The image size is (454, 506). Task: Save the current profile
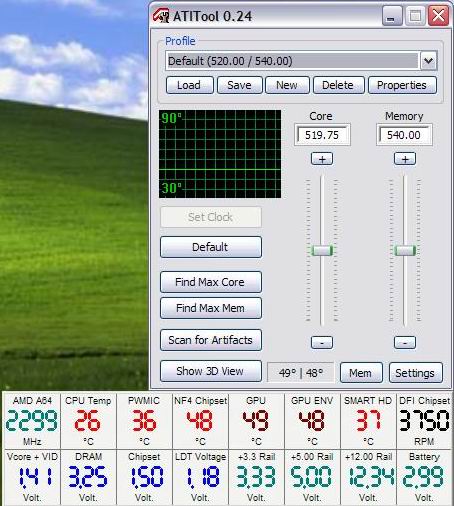pos(239,85)
